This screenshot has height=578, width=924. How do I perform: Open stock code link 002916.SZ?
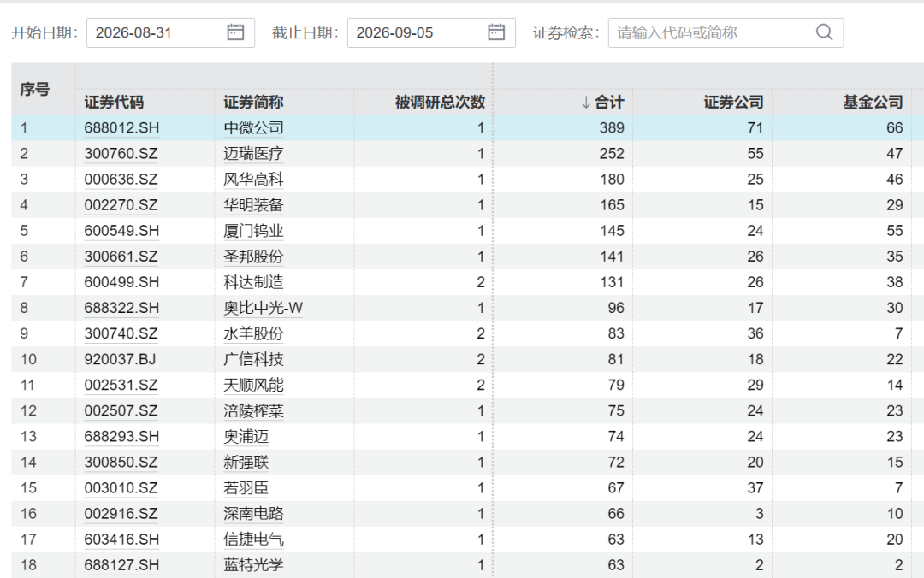pyautogui.click(x=121, y=514)
